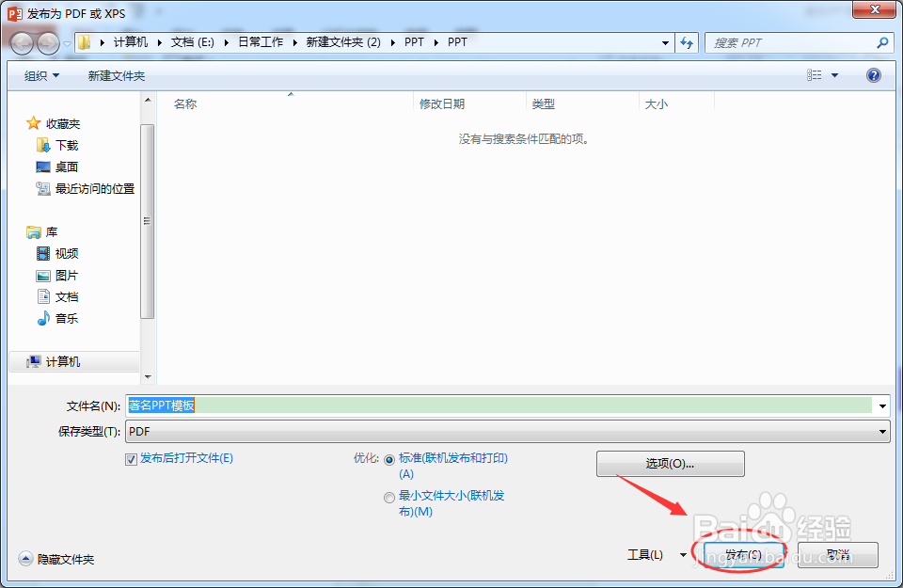Select the 标准(联机发布和打印) radio button
The image size is (903, 588).
coord(389,460)
